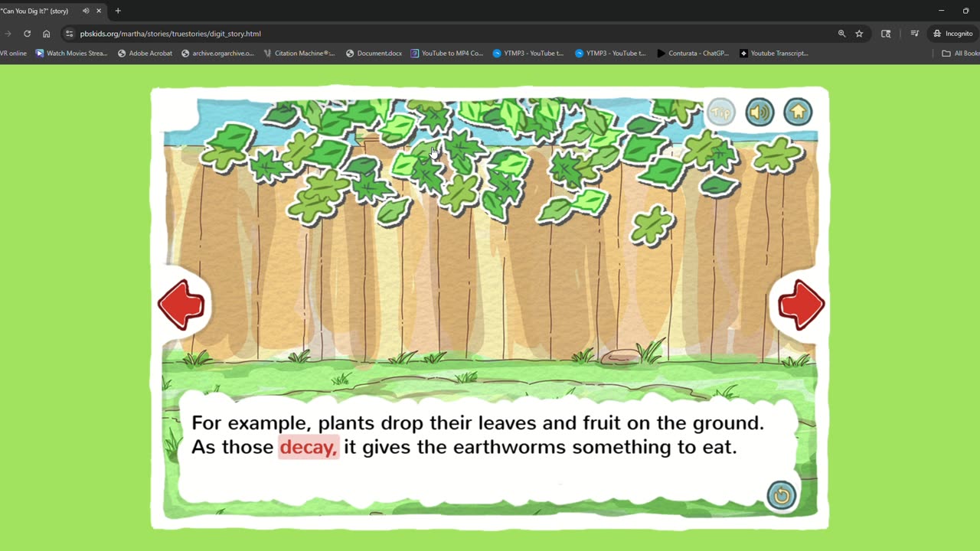
Task: Expand the All Bookmarks folder
Action: tap(961, 54)
